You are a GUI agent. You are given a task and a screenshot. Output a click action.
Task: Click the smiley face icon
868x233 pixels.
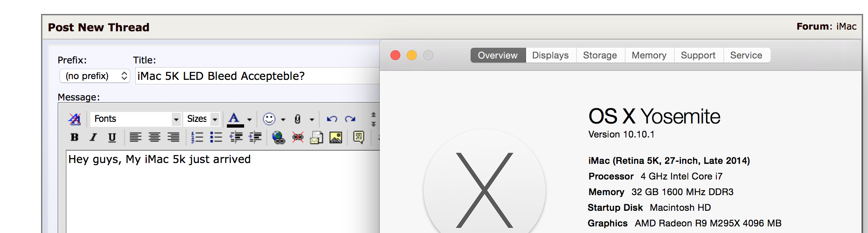coord(269,119)
